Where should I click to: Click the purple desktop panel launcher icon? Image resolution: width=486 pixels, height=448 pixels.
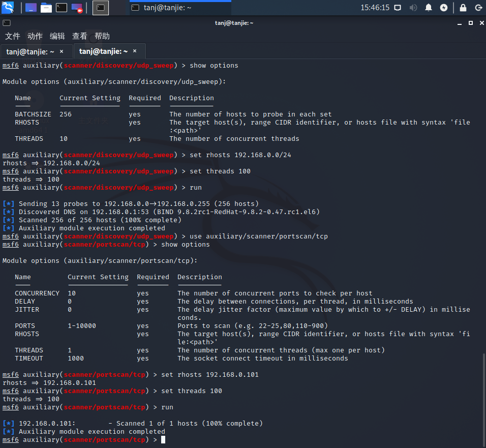[x=31, y=8]
